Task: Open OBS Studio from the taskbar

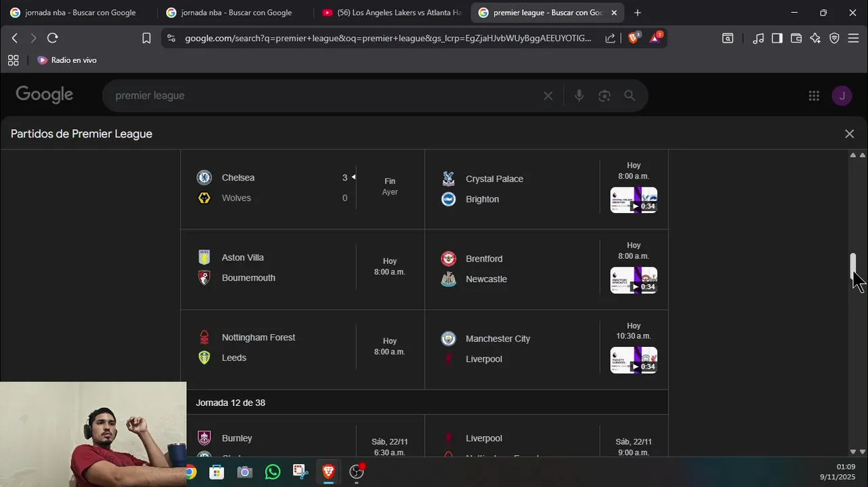Action: coord(357,472)
